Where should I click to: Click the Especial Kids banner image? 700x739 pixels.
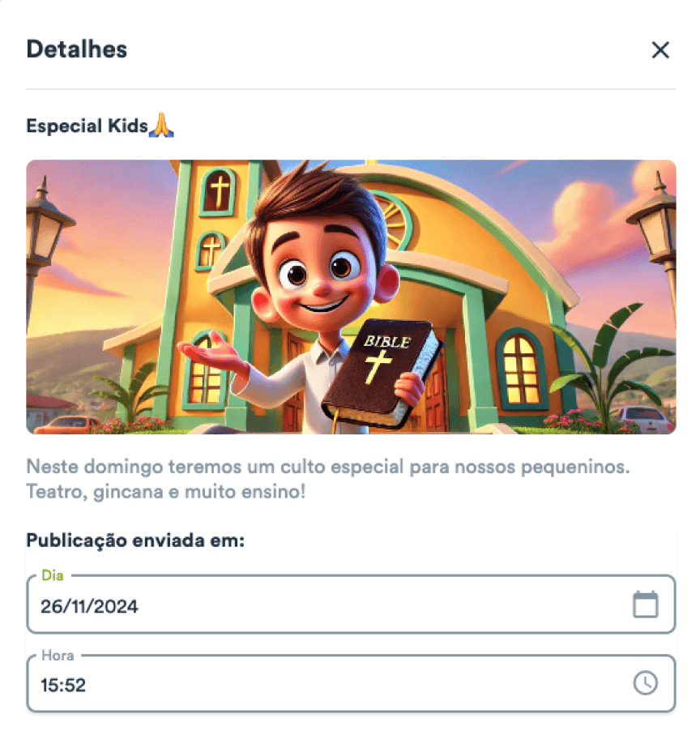click(x=351, y=297)
